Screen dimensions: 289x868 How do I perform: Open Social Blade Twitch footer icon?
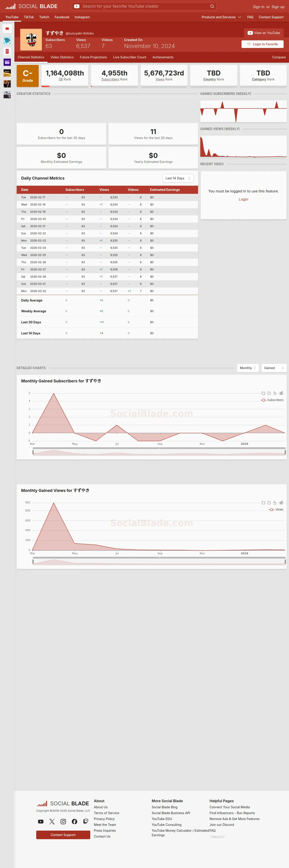[86, 822]
